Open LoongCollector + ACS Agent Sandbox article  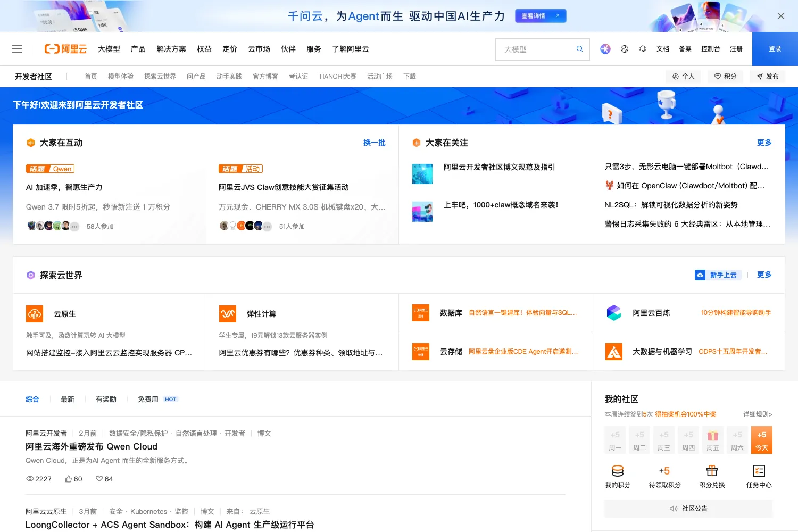click(170, 525)
